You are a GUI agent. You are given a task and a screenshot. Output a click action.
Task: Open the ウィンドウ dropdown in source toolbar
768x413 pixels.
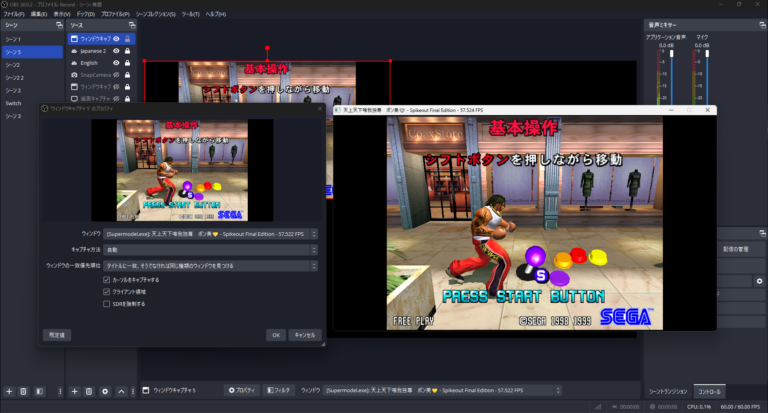442,390
